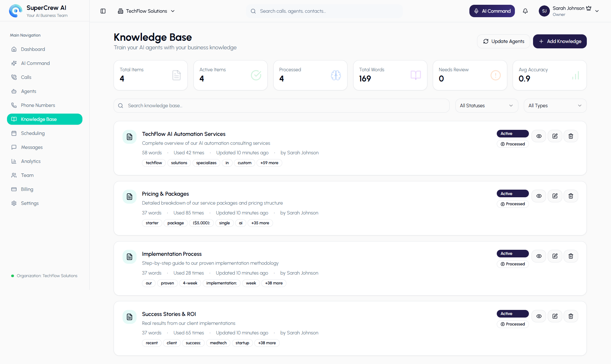Click the Avg Accuracy bar chart icon
Viewport: 611px width, 364px height.
click(575, 75)
